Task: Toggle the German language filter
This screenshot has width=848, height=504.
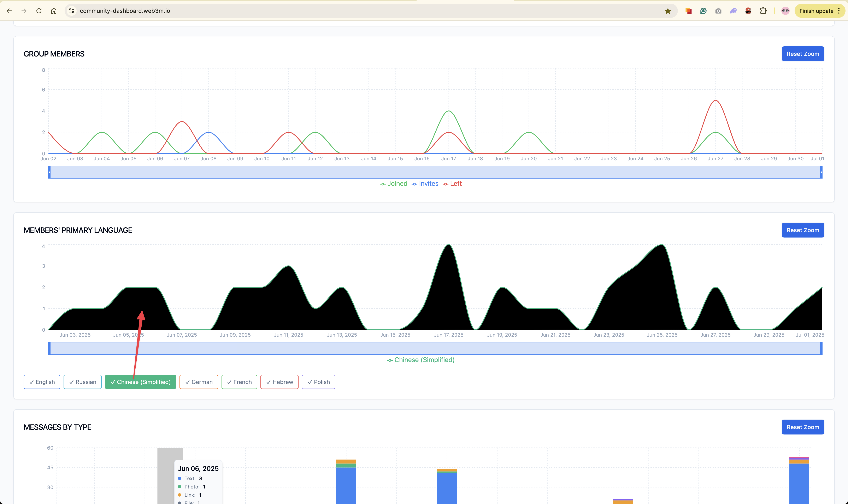Action: (199, 382)
